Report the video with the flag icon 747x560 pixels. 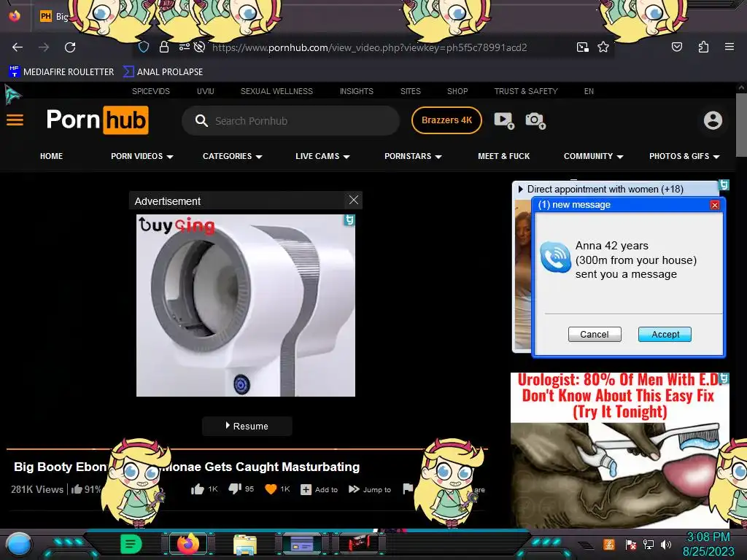click(408, 489)
